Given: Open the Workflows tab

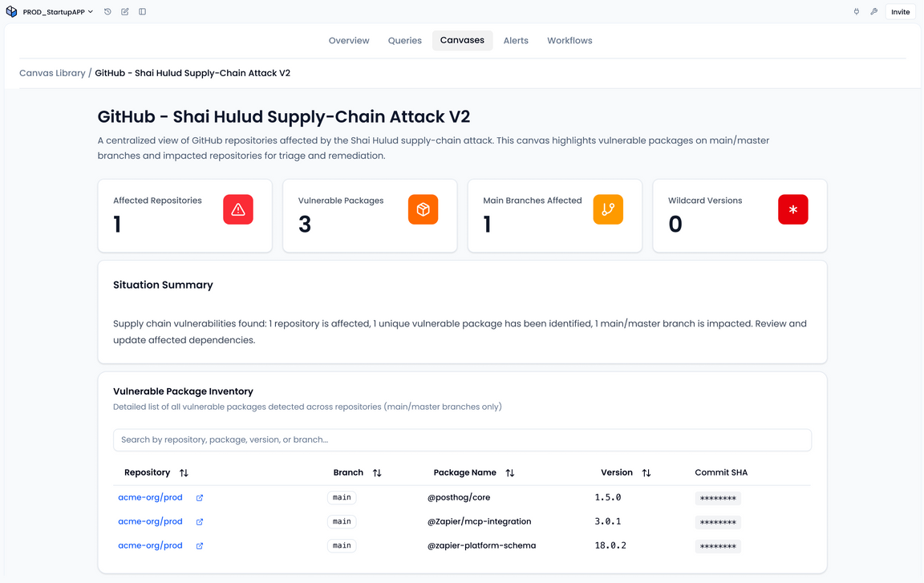Looking at the screenshot, I should (569, 40).
